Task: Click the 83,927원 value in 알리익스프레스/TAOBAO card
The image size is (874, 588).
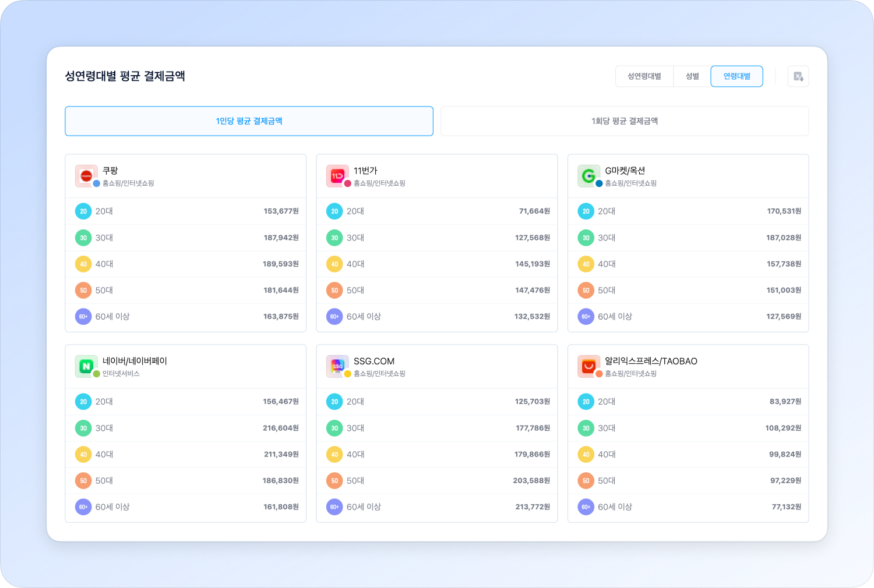Action: (x=785, y=402)
